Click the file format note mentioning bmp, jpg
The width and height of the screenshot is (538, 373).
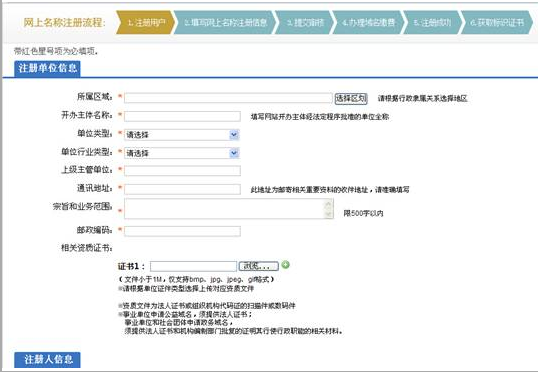[x=196, y=279]
